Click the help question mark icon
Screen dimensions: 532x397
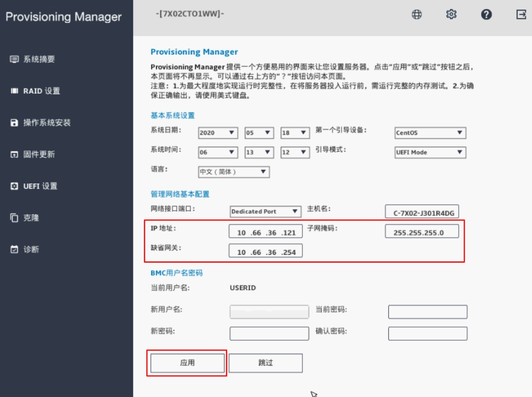486,15
